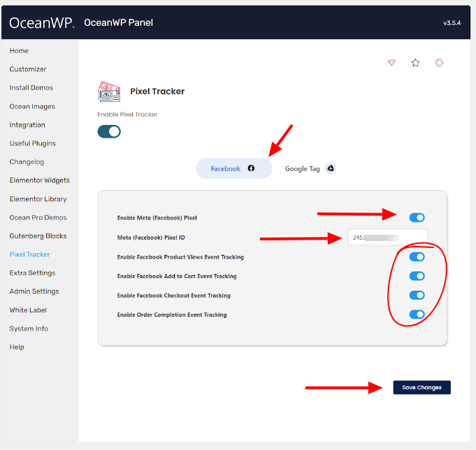Click the lifebuoy support icon
Screen dimensions: 476x450
point(439,62)
